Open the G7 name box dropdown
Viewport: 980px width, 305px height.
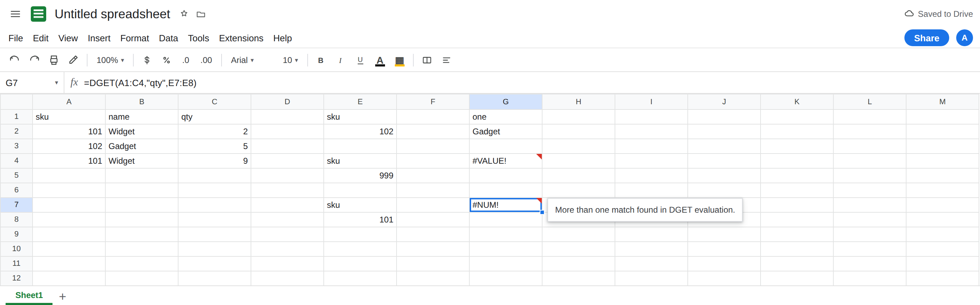56,83
